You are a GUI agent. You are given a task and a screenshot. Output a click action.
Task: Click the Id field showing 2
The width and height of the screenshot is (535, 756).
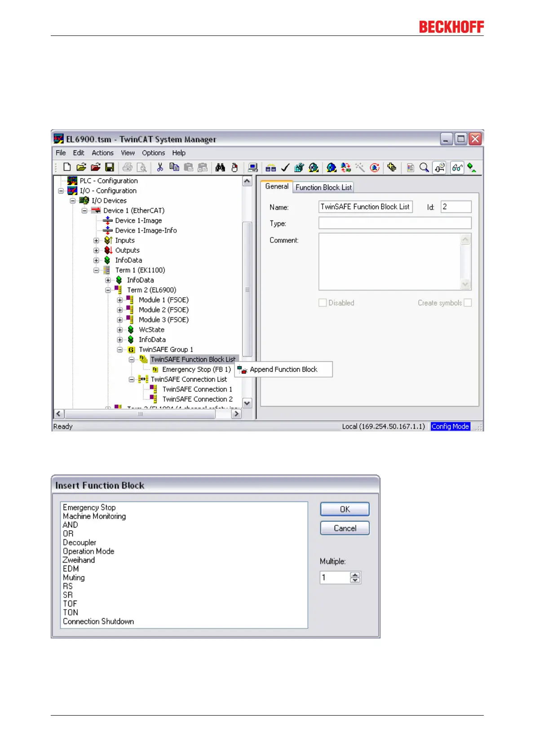456,207
